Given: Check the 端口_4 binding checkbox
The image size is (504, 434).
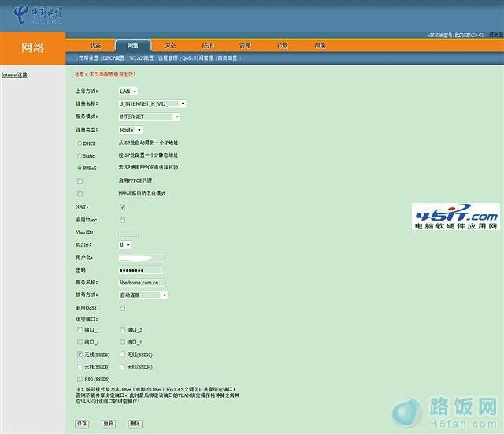Looking at the screenshot, I should [x=122, y=342].
